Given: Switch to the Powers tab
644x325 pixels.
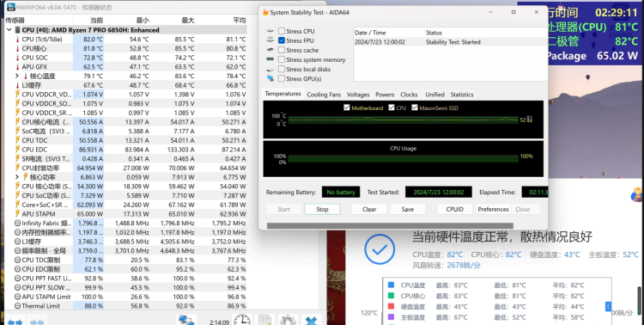Looking at the screenshot, I should click(x=385, y=95).
